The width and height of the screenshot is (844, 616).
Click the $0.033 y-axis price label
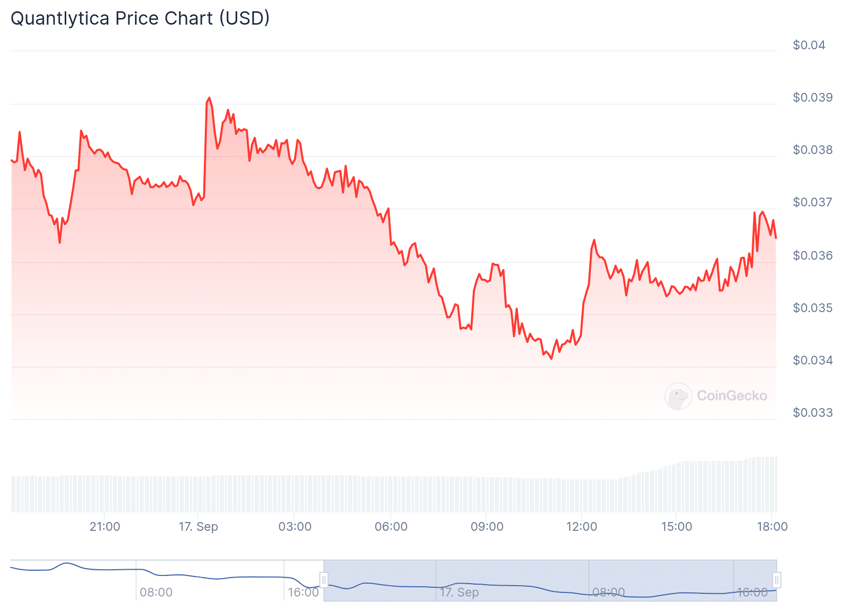[x=812, y=413]
